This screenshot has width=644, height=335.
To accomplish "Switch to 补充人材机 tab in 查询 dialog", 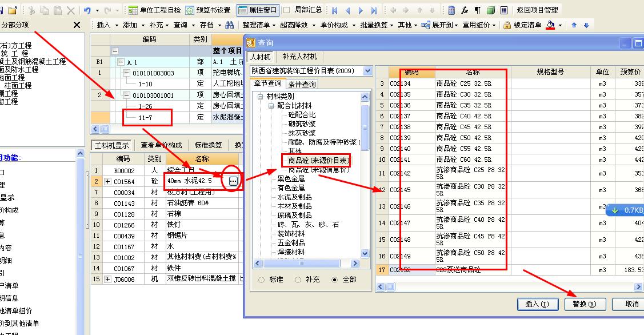I will pyautogui.click(x=299, y=57).
